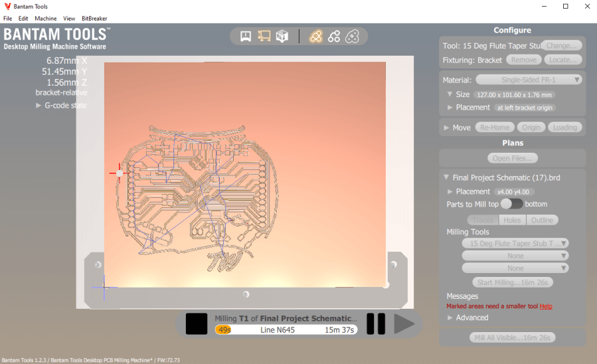This screenshot has height=364, width=597.
Task: Select the outlined board preview icon
Action: [x=353, y=36]
